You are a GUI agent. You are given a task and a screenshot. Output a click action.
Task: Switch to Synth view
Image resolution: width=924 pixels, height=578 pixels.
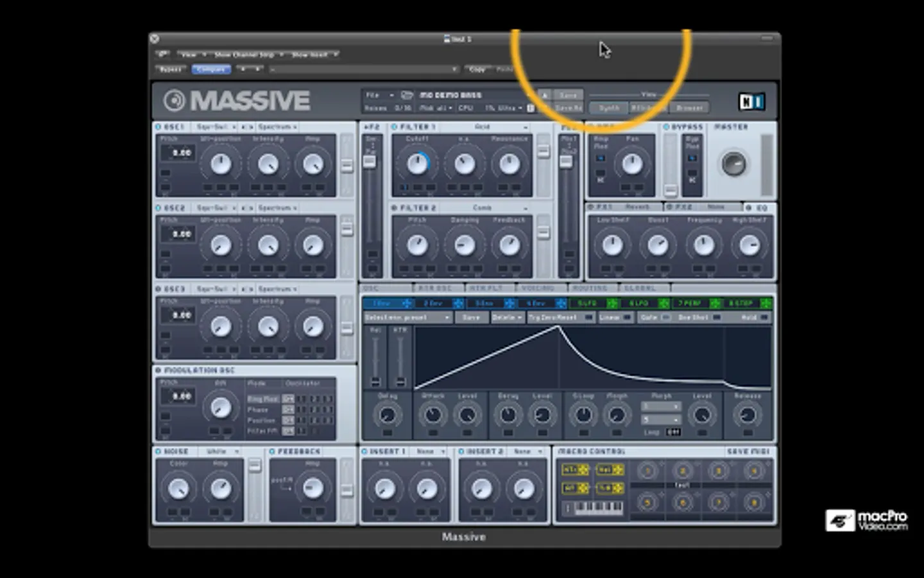(x=609, y=108)
